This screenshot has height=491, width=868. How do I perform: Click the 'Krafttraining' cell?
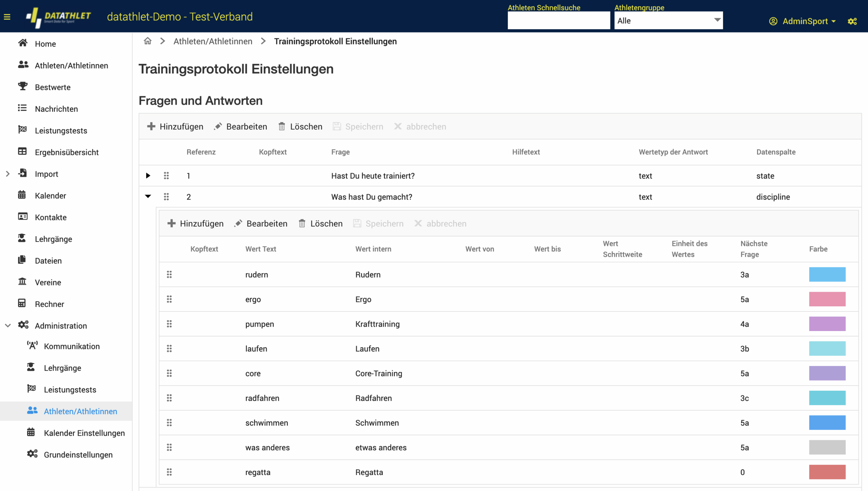click(x=377, y=324)
